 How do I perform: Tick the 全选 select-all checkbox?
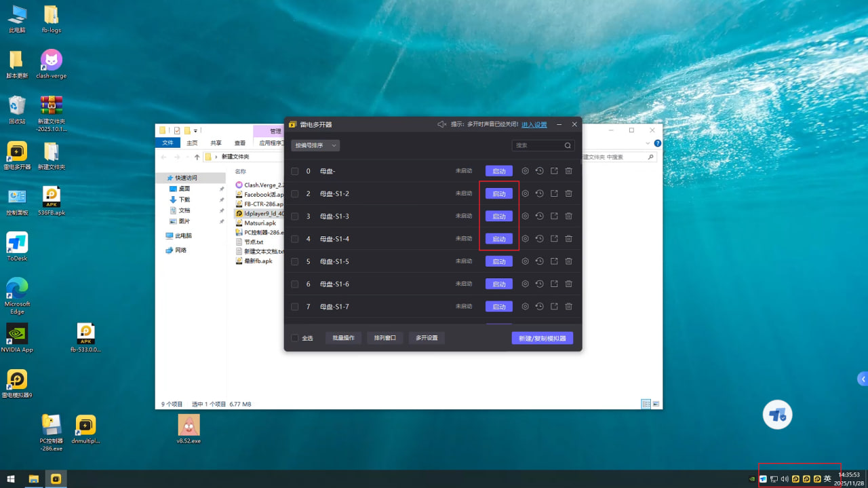coord(295,338)
